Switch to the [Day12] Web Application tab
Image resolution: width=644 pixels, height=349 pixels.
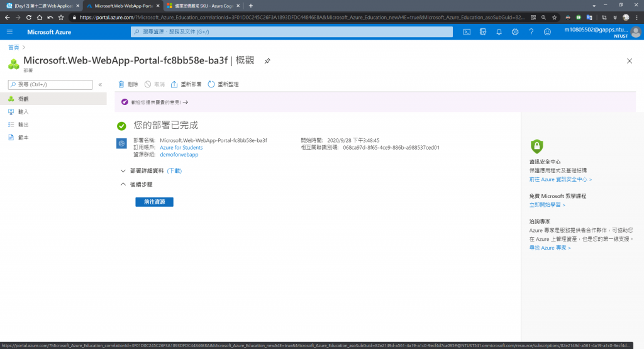tap(42, 6)
